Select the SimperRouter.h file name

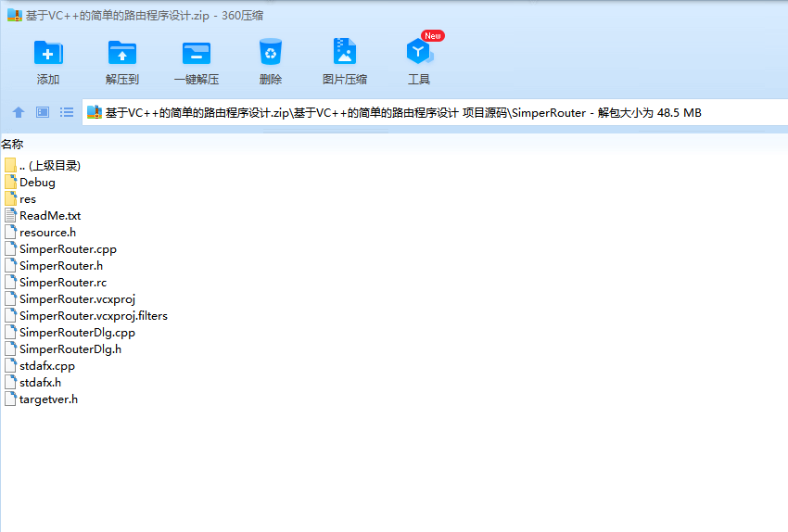pyautogui.click(x=61, y=266)
